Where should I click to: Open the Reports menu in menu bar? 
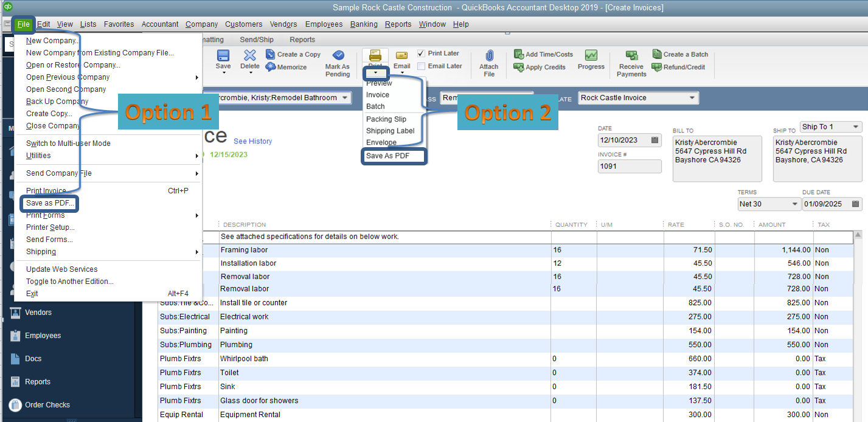click(398, 24)
